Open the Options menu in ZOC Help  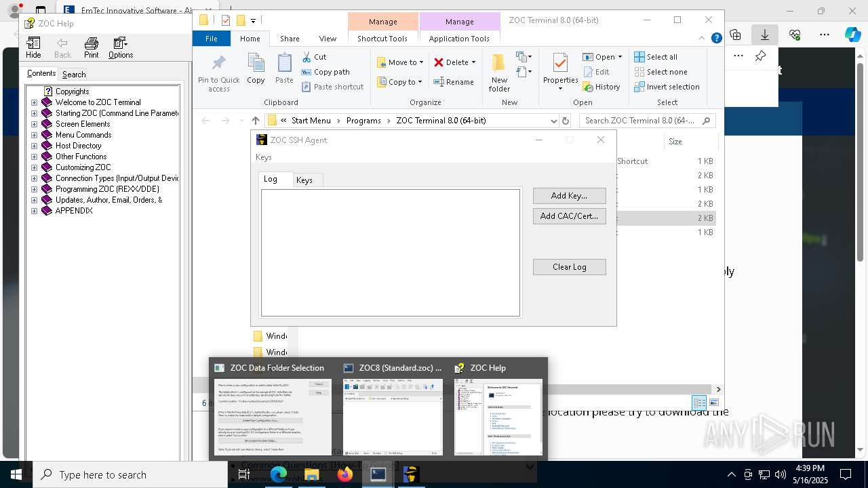click(x=121, y=47)
